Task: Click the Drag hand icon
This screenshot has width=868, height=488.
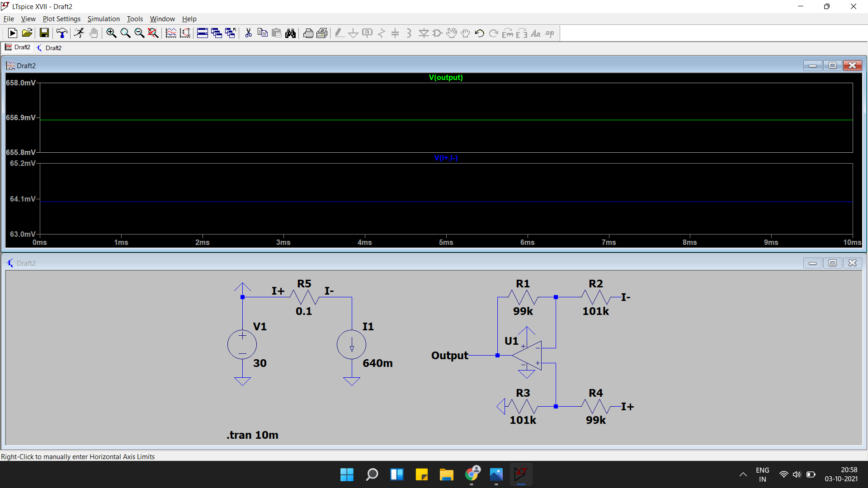Action: (x=466, y=33)
